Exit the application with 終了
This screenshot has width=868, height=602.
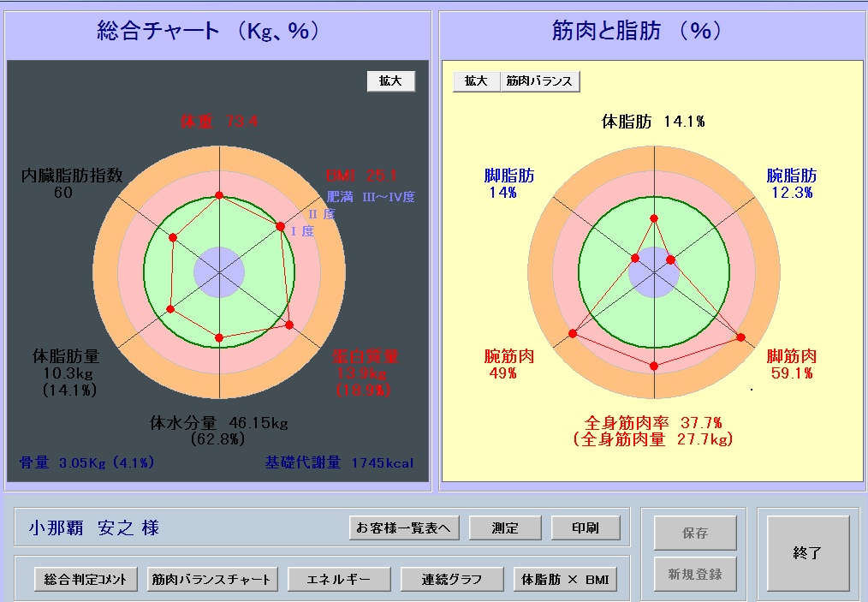tap(807, 553)
